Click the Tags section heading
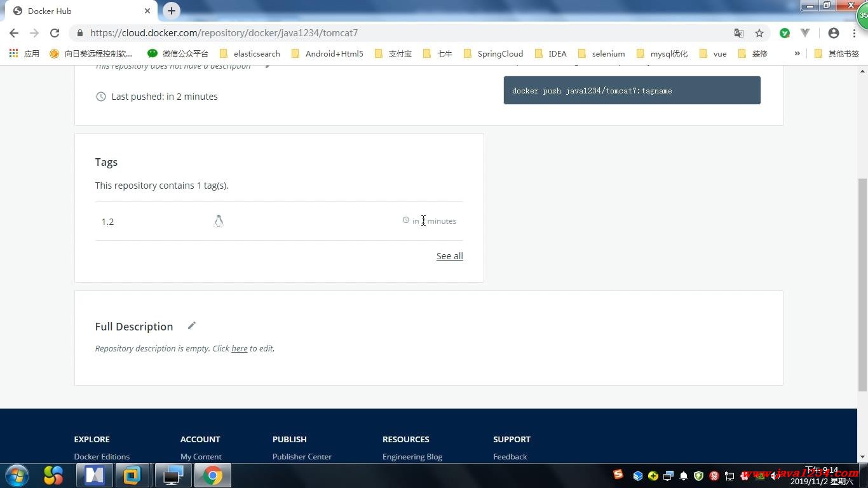The width and height of the screenshot is (868, 488). [x=106, y=162]
